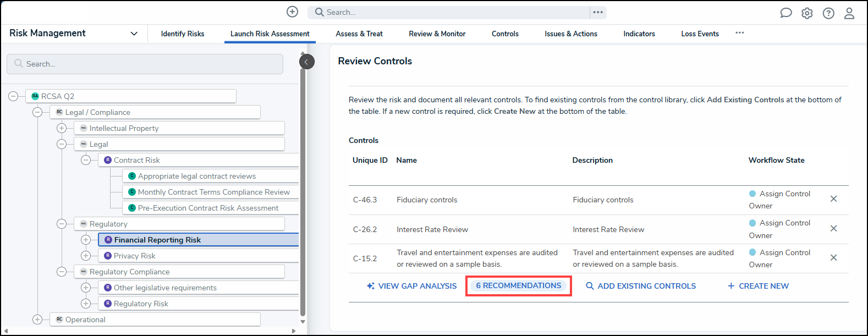
Task: Open the 6 Recommendations button
Action: tap(519, 286)
